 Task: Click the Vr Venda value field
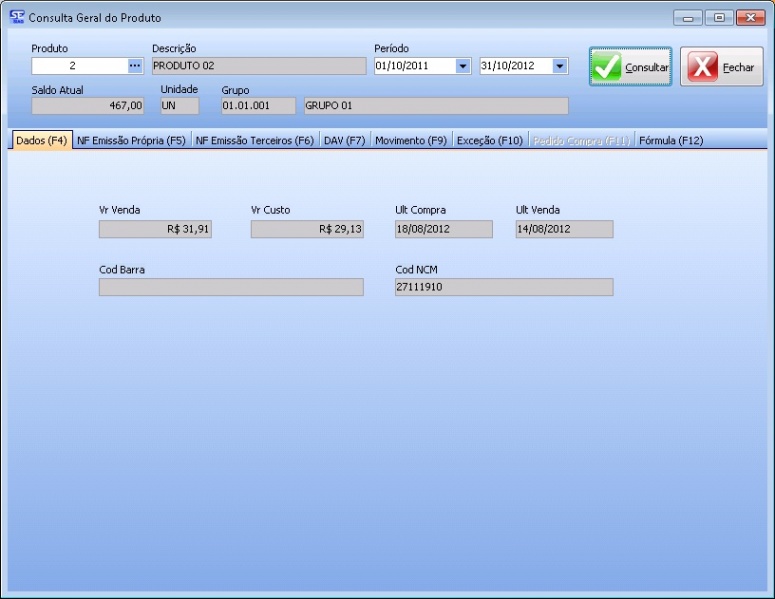tap(155, 229)
